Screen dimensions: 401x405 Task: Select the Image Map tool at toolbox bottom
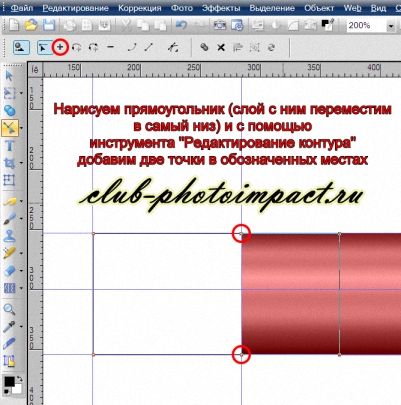(x=9, y=361)
